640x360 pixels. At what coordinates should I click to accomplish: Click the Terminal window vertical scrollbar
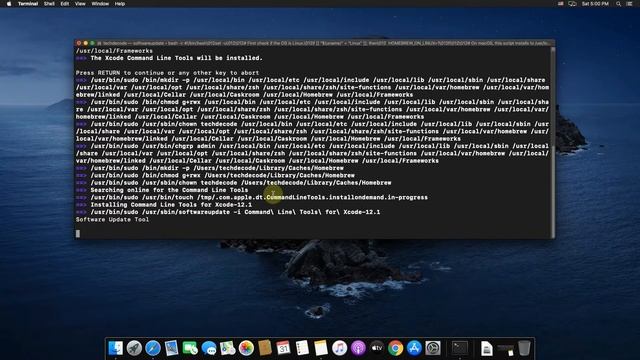click(553, 142)
